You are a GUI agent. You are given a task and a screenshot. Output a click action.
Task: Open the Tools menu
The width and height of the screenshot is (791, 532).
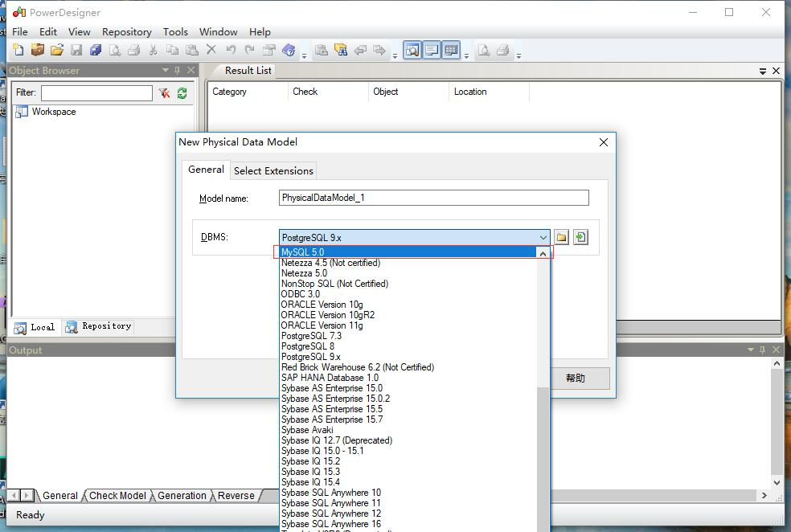(175, 32)
